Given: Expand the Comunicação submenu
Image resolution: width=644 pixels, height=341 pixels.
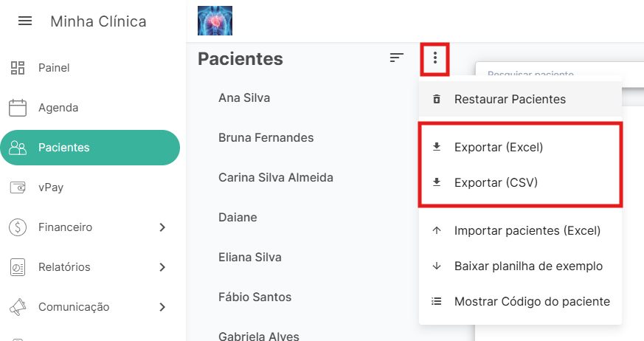Looking at the screenshot, I should pos(162,307).
